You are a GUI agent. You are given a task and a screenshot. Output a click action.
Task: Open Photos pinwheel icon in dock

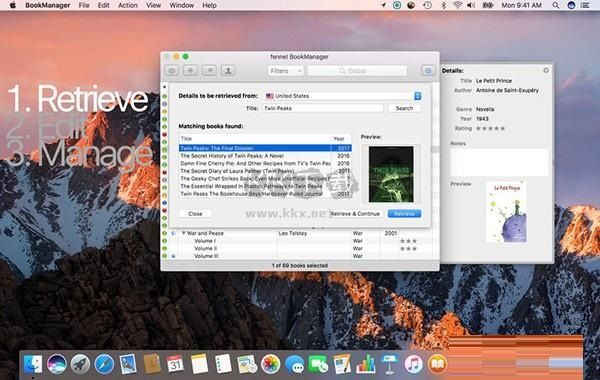point(271,364)
